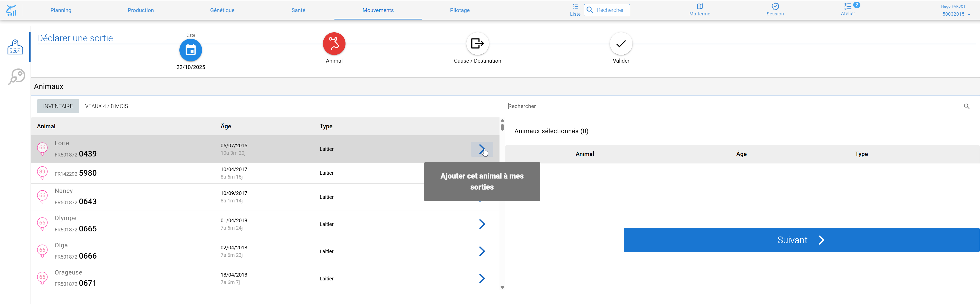This screenshot has height=304, width=980.
Task: Add Olympe 0665 to sorties arrow
Action: [x=482, y=224]
